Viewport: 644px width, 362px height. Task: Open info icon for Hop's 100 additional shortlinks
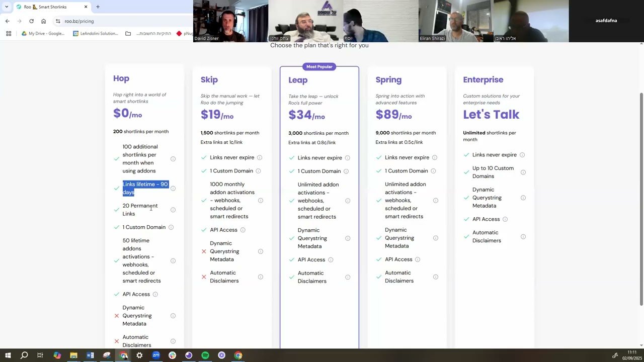173,159
